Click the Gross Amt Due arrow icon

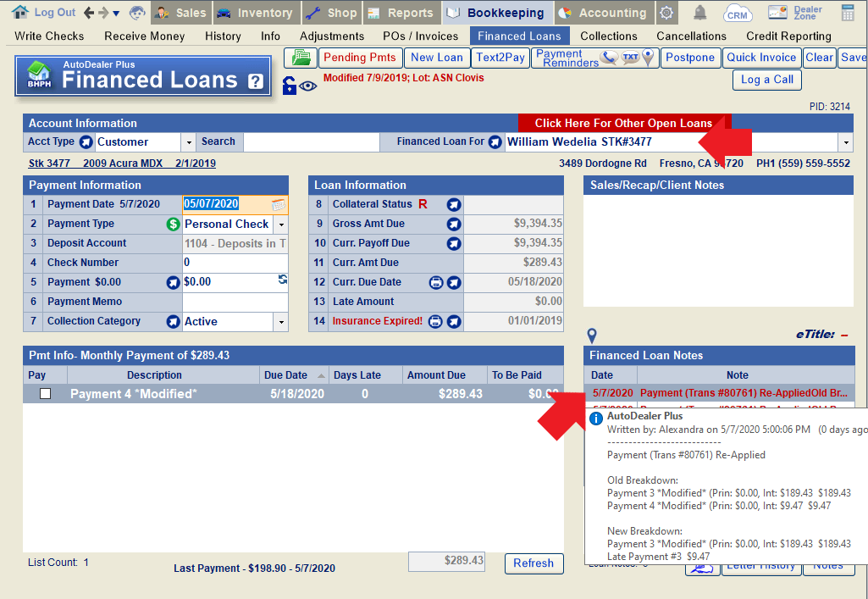(x=454, y=225)
